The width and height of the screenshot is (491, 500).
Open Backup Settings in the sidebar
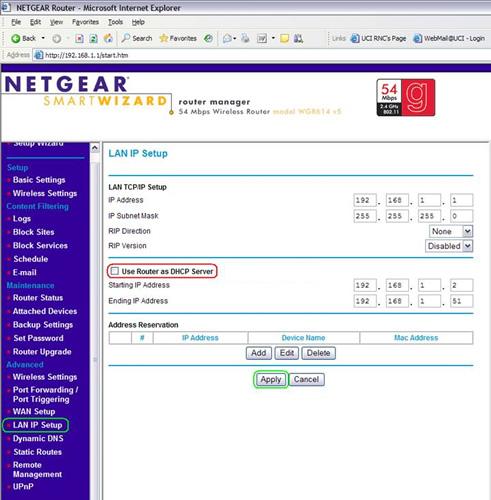click(43, 325)
